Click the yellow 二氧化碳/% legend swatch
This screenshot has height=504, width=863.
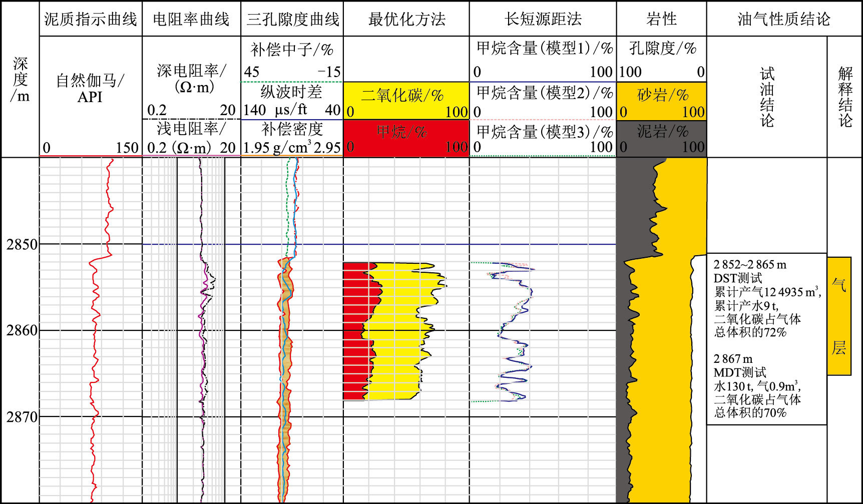(x=406, y=101)
